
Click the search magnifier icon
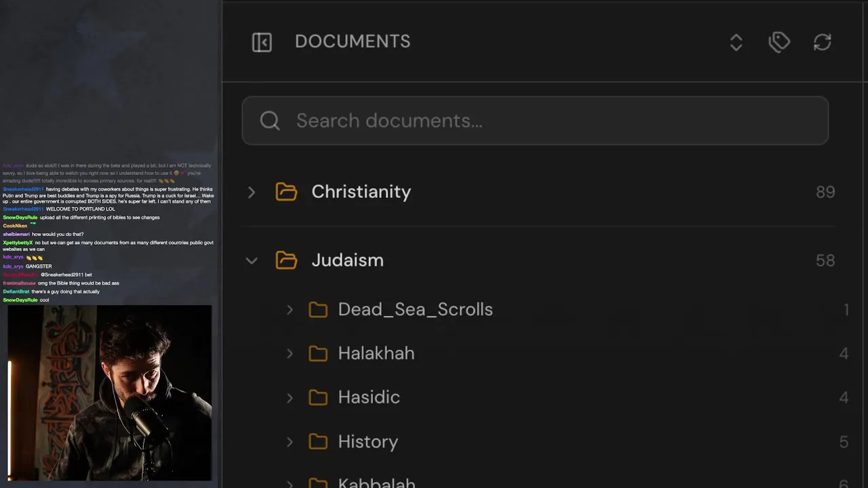coord(270,121)
